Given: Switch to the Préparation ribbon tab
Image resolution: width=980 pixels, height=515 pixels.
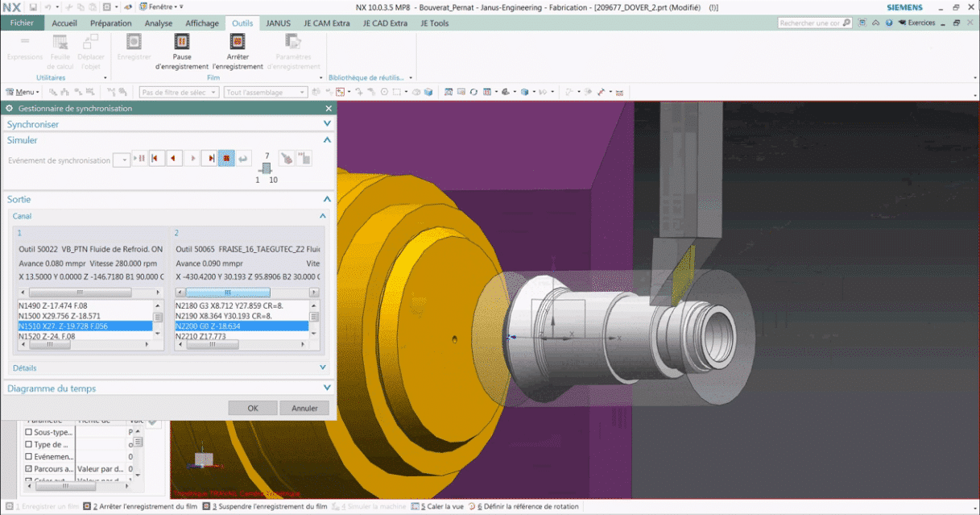Looking at the screenshot, I should (x=111, y=23).
